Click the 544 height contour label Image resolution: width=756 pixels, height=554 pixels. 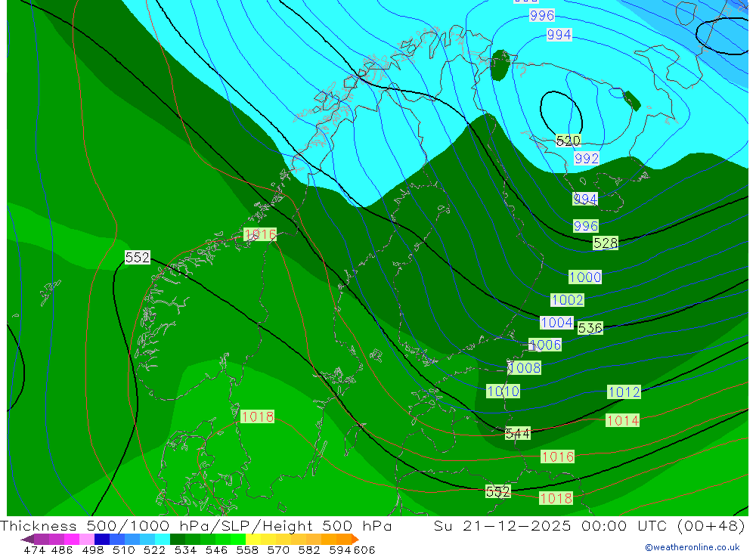pos(517,434)
